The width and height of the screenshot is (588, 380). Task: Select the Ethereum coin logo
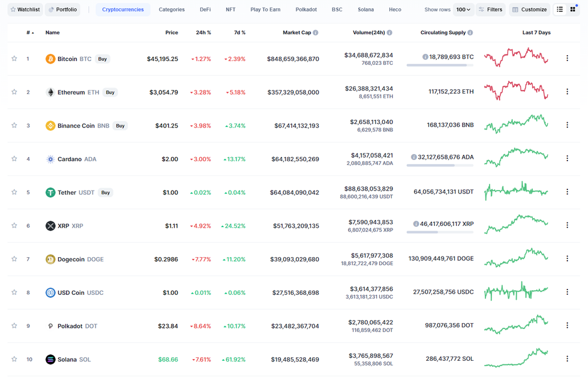click(x=50, y=92)
